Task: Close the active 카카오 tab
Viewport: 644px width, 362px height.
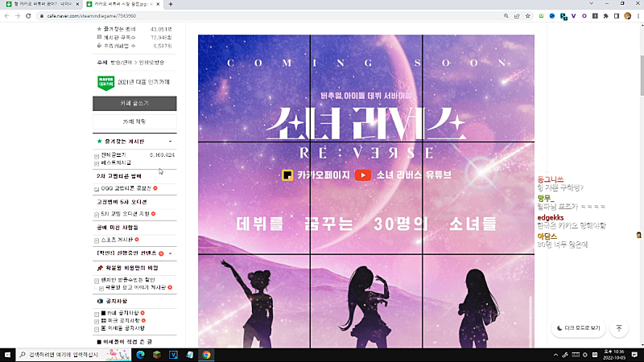Action: (x=158, y=4)
